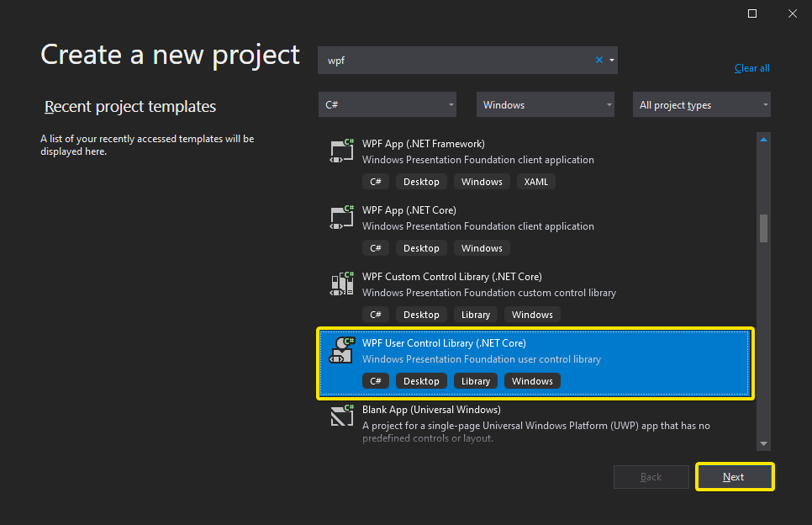Click the Next button
The height and width of the screenshot is (525, 812).
click(x=735, y=476)
